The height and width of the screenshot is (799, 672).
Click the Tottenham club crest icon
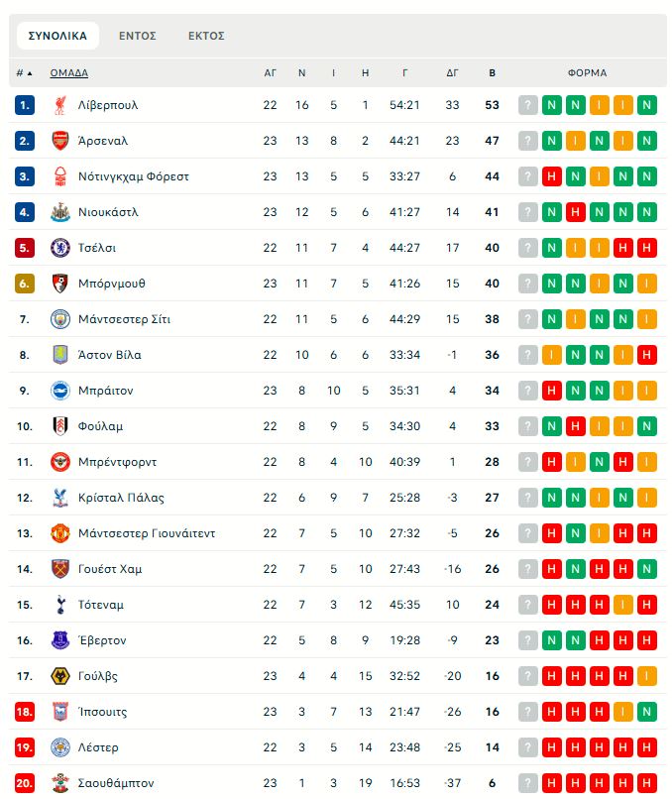[x=60, y=605]
